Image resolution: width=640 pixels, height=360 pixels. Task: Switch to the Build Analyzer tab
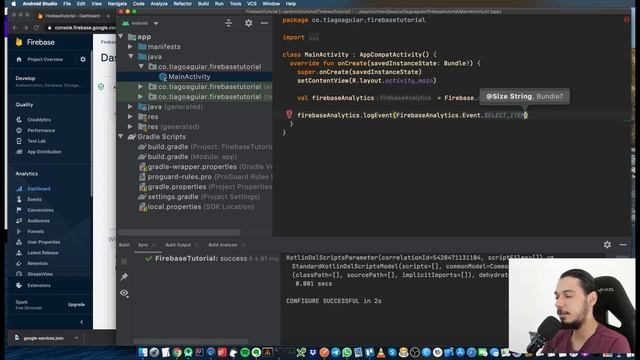pyautogui.click(x=223, y=245)
